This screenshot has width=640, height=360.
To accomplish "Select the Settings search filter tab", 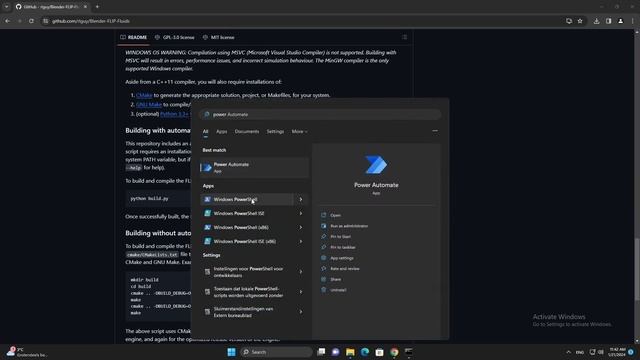I will (275, 131).
